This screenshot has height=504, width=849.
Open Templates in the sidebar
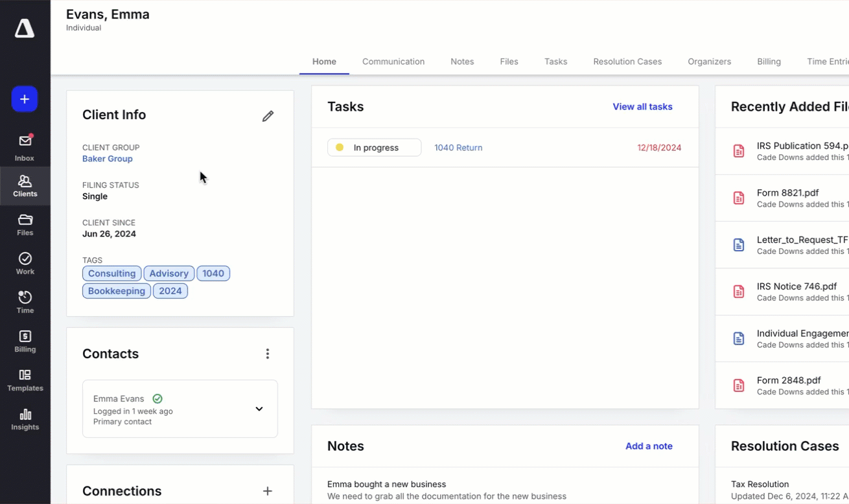point(25,380)
